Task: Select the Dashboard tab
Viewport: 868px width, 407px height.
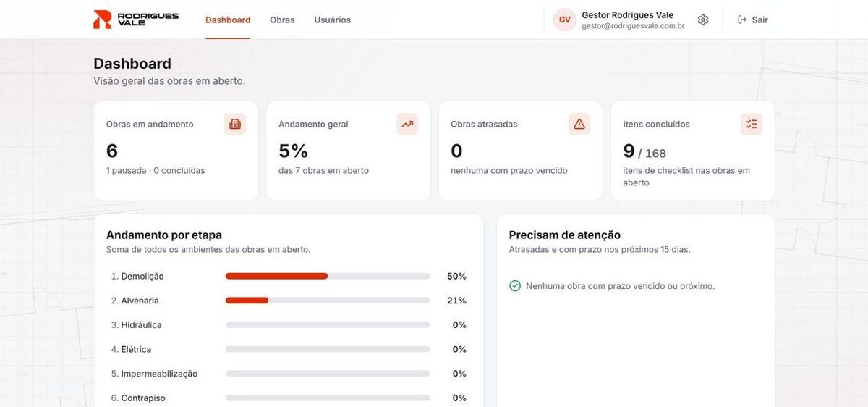Action: tap(228, 20)
